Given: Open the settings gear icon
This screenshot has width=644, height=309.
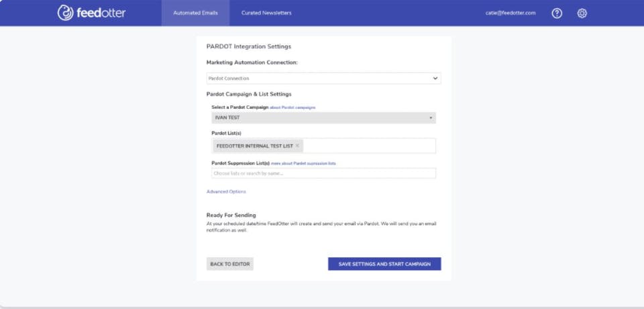Looking at the screenshot, I should tap(582, 13).
